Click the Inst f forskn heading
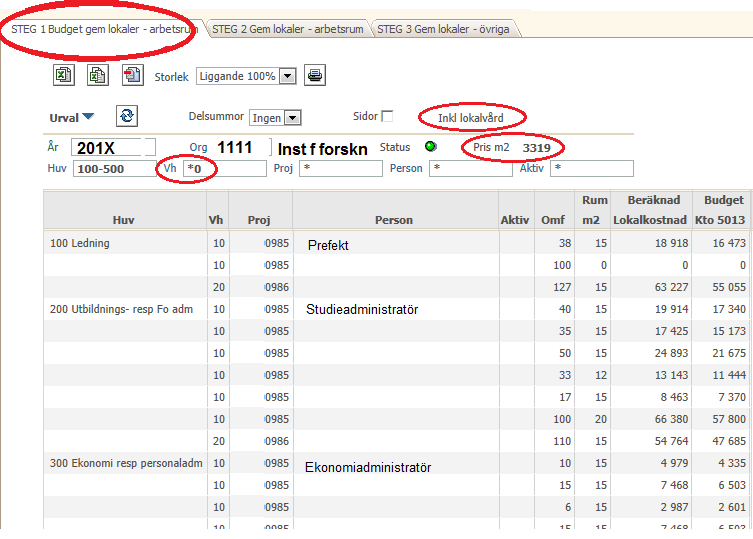Viewport: 753px width, 539px height. click(x=322, y=149)
